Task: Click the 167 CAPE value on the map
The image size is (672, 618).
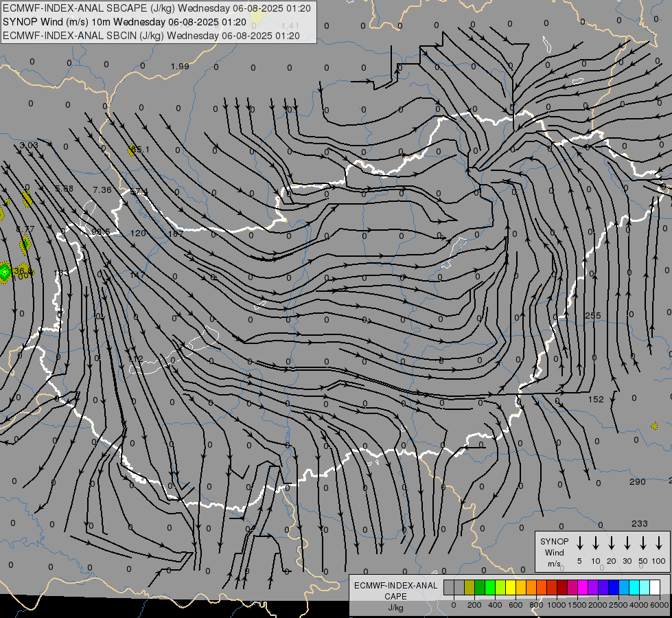Action: 176,233
